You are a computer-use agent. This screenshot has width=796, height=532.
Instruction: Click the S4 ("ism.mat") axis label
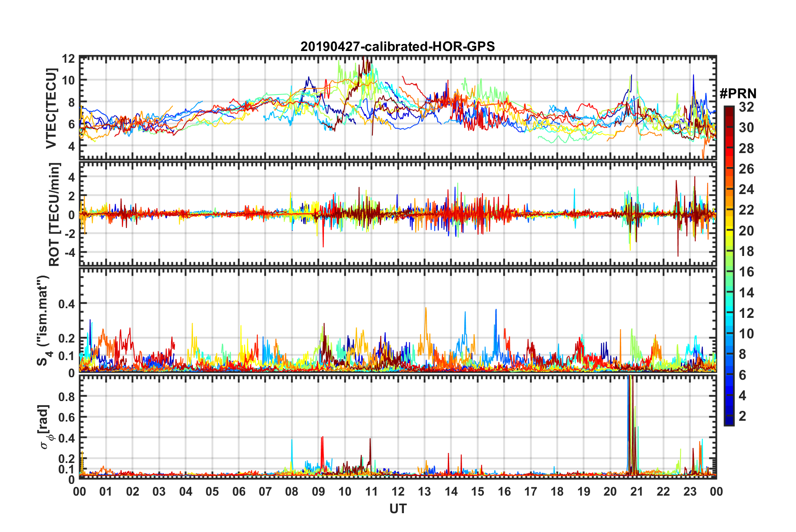pyautogui.click(x=44, y=321)
